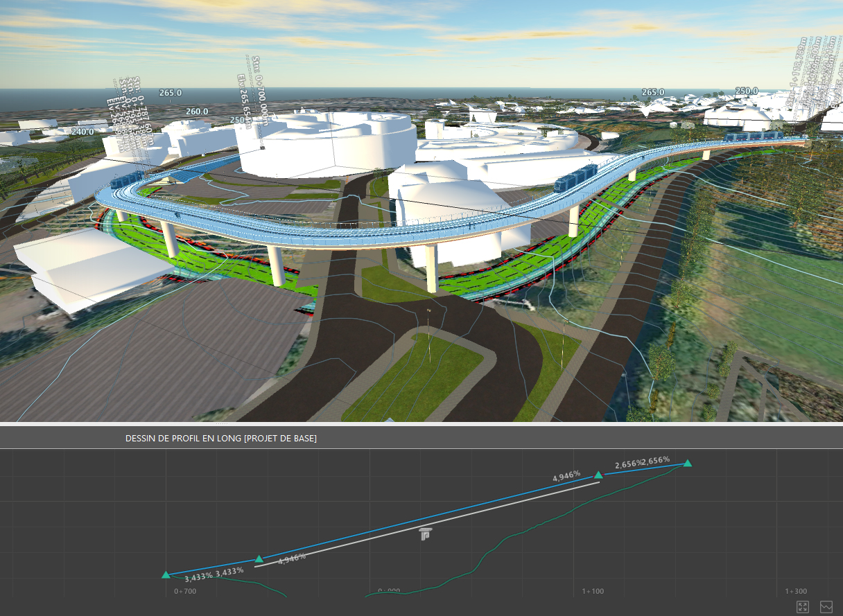Click the splitter handle between 3D and profile views
Image resolution: width=843 pixels, height=616 pixels.
[x=223, y=423]
